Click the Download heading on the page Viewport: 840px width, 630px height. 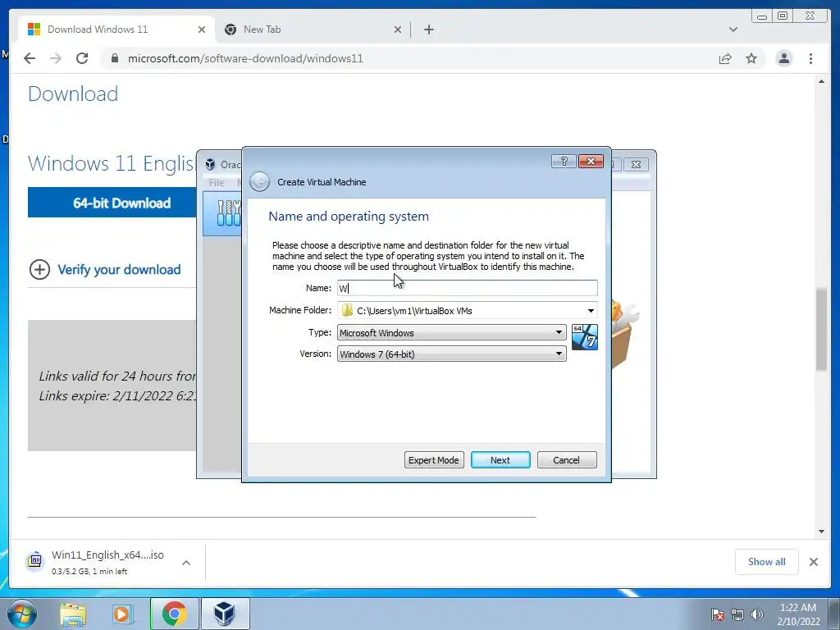click(73, 94)
